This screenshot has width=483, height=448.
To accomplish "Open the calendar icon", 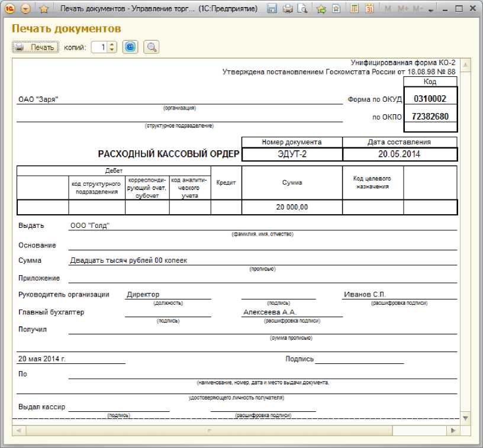I will click(369, 9).
